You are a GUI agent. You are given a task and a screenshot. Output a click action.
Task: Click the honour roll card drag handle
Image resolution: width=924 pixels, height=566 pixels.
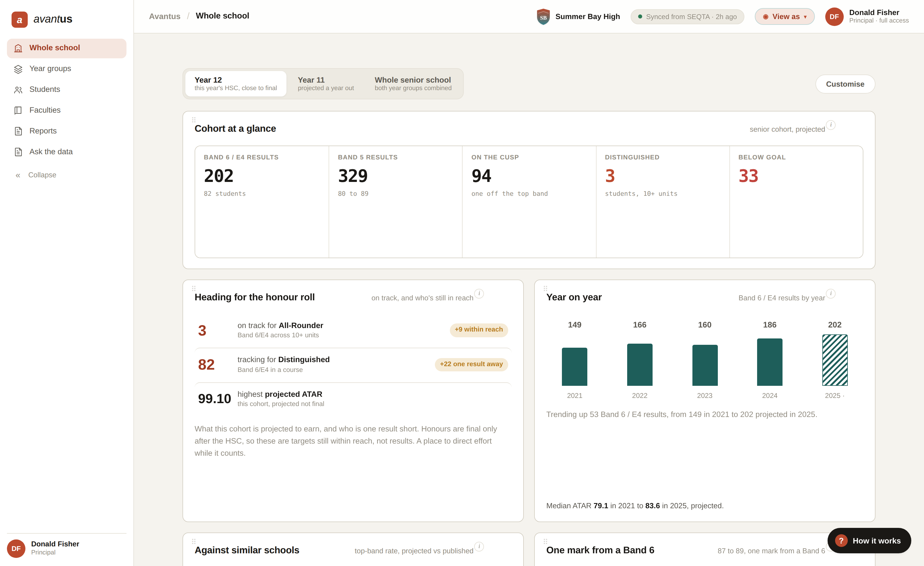tap(193, 288)
